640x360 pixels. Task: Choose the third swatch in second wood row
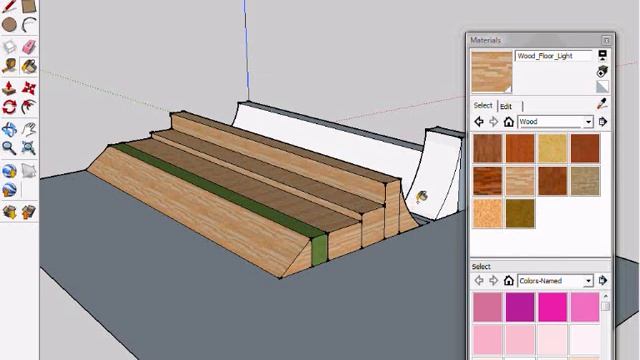click(x=553, y=181)
